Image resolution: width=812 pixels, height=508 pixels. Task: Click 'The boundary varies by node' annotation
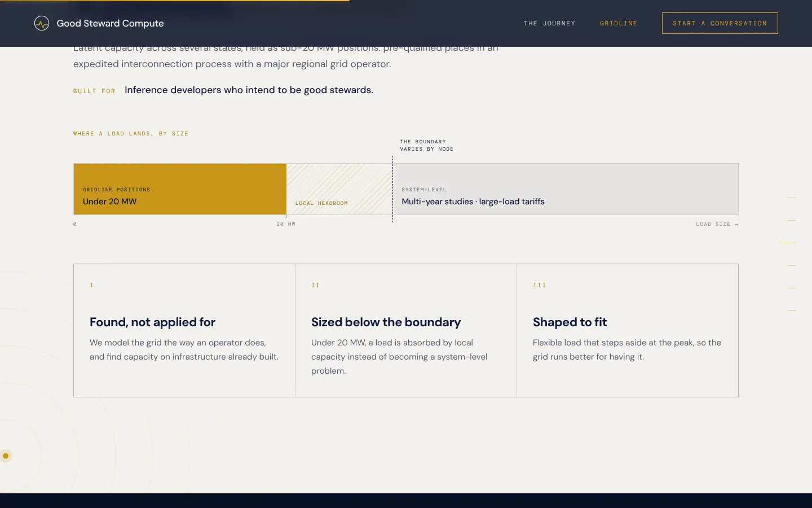click(x=426, y=145)
